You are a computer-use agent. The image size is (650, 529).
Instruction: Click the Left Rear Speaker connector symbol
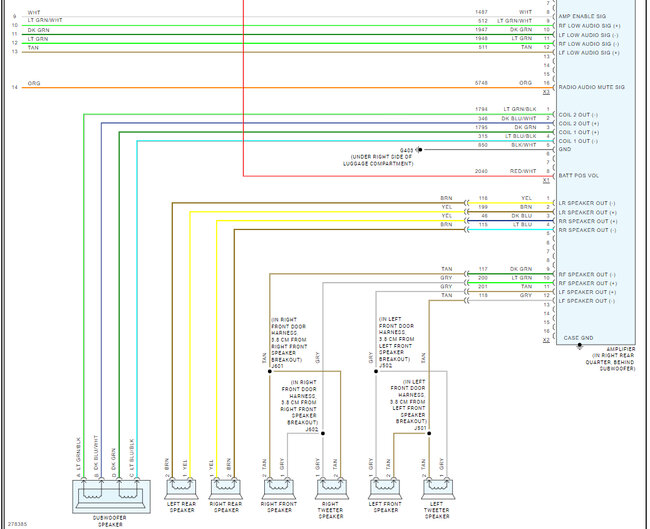(181, 489)
